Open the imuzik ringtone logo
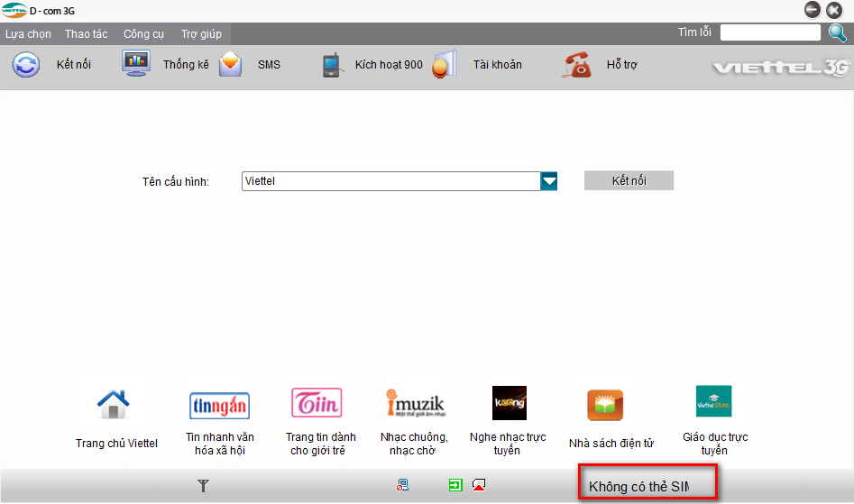The height and width of the screenshot is (504, 854). click(416, 403)
